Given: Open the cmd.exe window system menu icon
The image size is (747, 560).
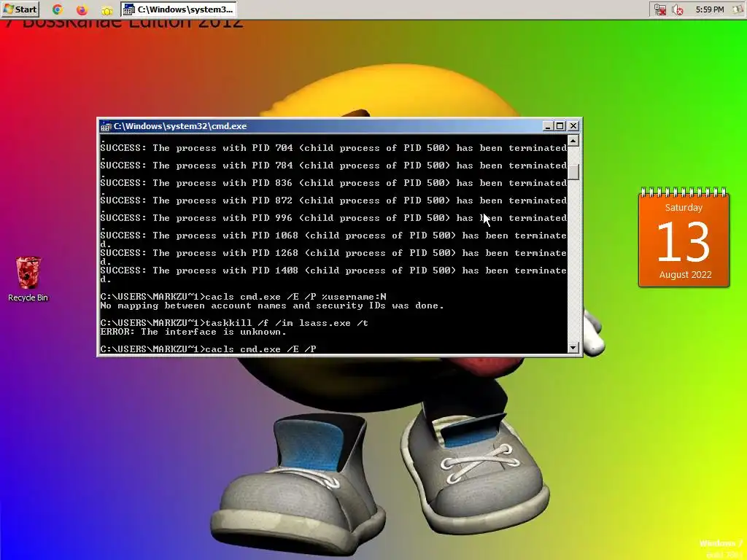Looking at the screenshot, I should [x=106, y=126].
